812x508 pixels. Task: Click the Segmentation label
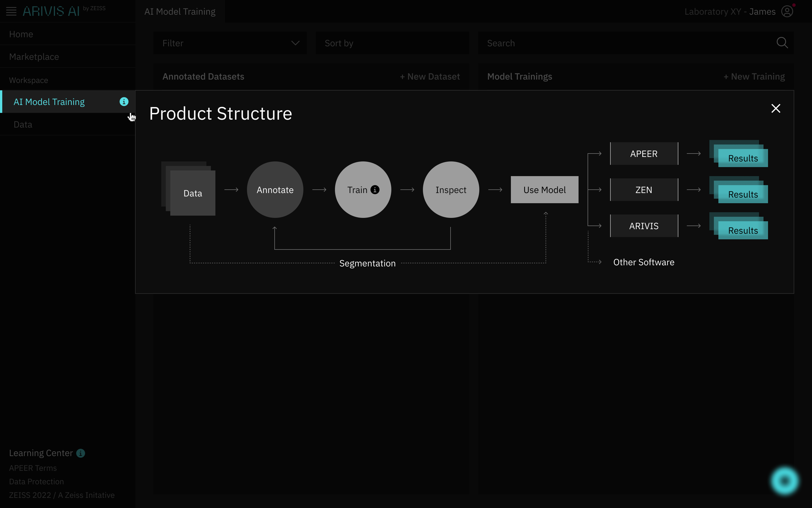[x=367, y=263]
